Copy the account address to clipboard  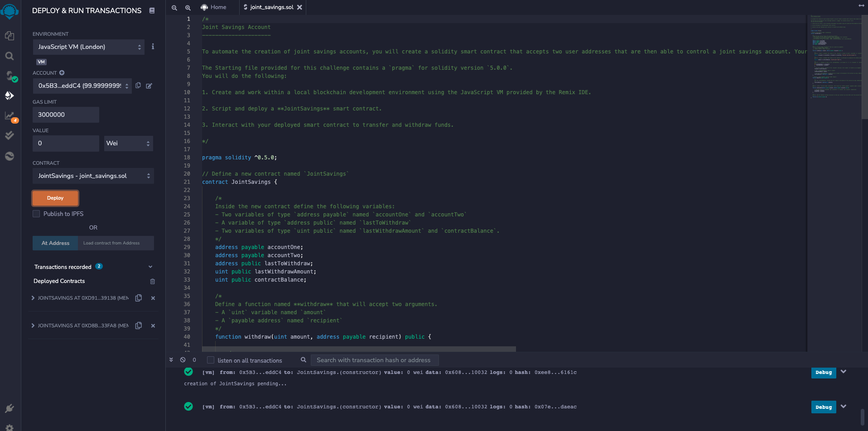point(138,86)
